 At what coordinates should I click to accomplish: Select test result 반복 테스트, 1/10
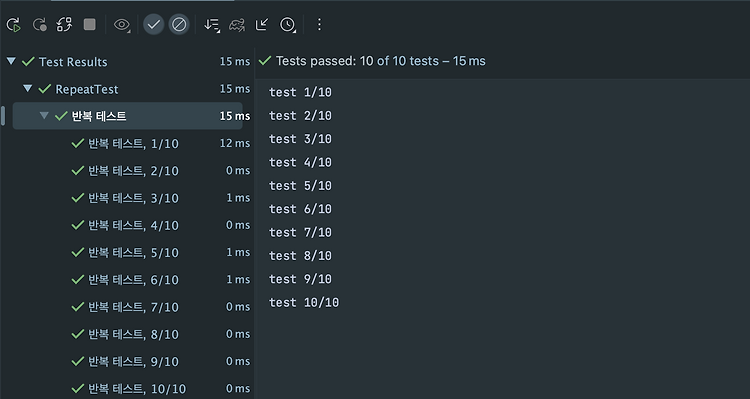tap(160, 144)
